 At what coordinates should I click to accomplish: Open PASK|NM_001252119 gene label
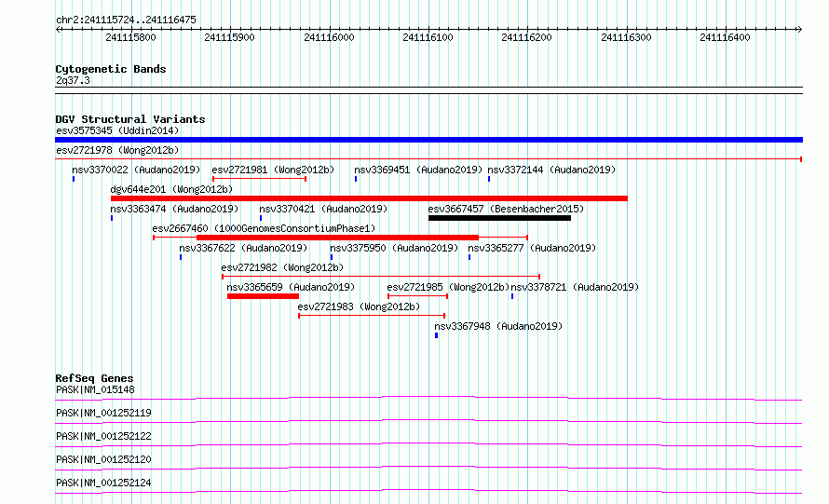(x=103, y=413)
